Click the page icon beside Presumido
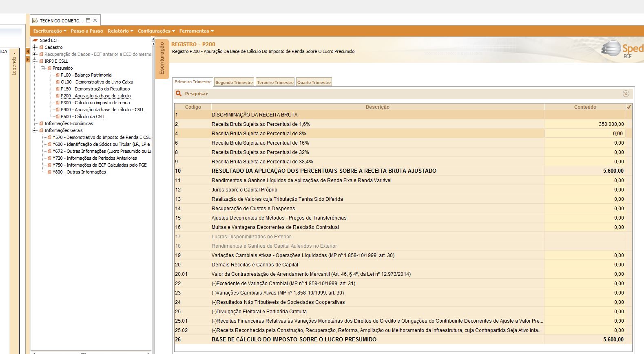The width and height of the screenshot is (644, 354). click(x=49, y=68)
